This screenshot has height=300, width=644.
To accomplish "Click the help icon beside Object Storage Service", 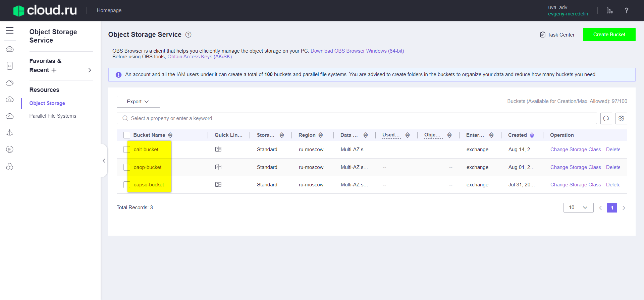I will [x=189, y=35].
